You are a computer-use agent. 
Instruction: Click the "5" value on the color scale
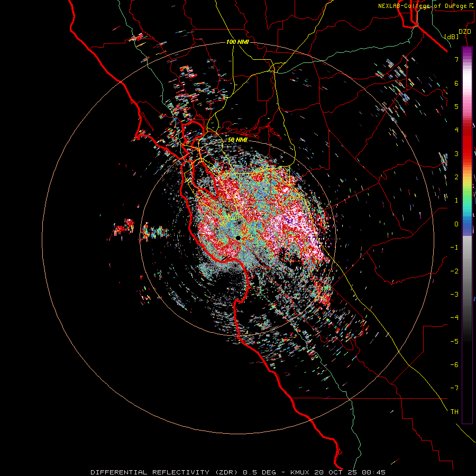[x=456, y=106]
